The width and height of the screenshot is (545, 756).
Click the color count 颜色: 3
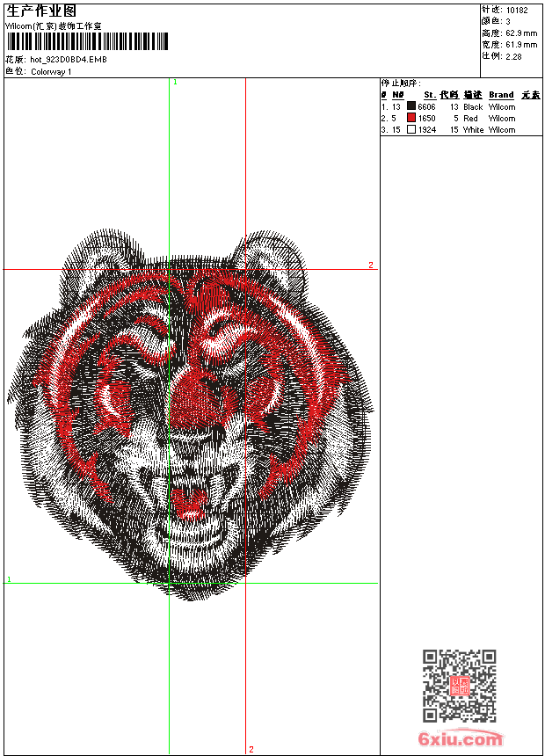click(496, 21)
